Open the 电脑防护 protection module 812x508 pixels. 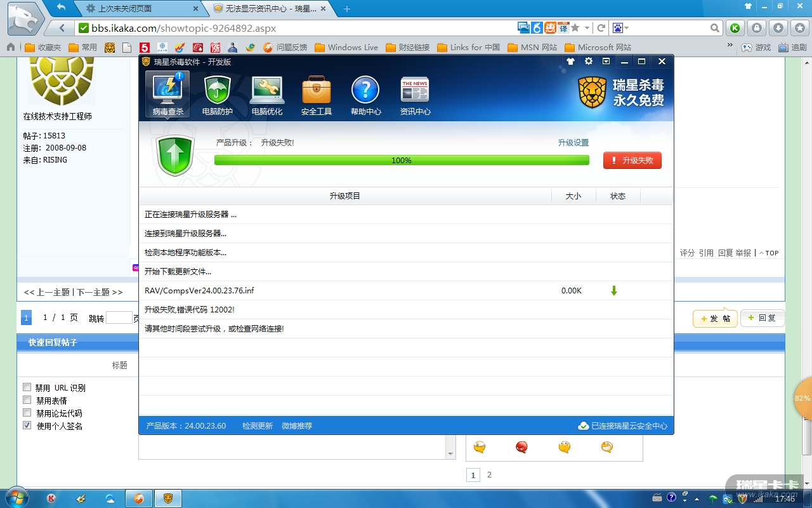pyautogui.click(x=217, y=94)
